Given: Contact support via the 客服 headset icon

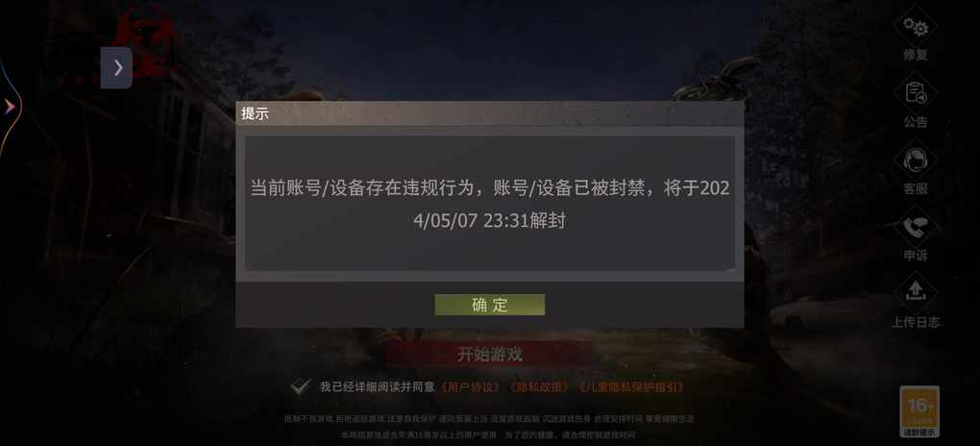Looking at the screenshot, I should (x=916, y=161).
